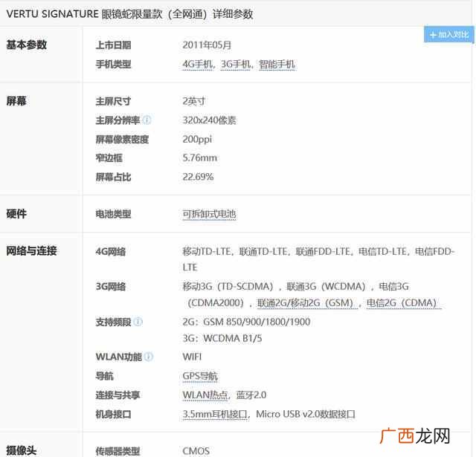Click the 屏幕 section heading
Image resolution: width=476 pixels, height=457 pixels.
tap(16, 100)
